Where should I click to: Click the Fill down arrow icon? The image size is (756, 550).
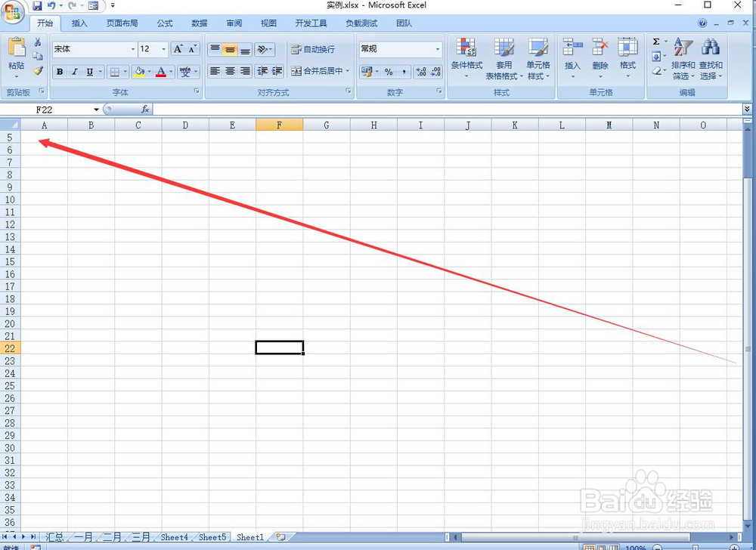tap(656, 57)
